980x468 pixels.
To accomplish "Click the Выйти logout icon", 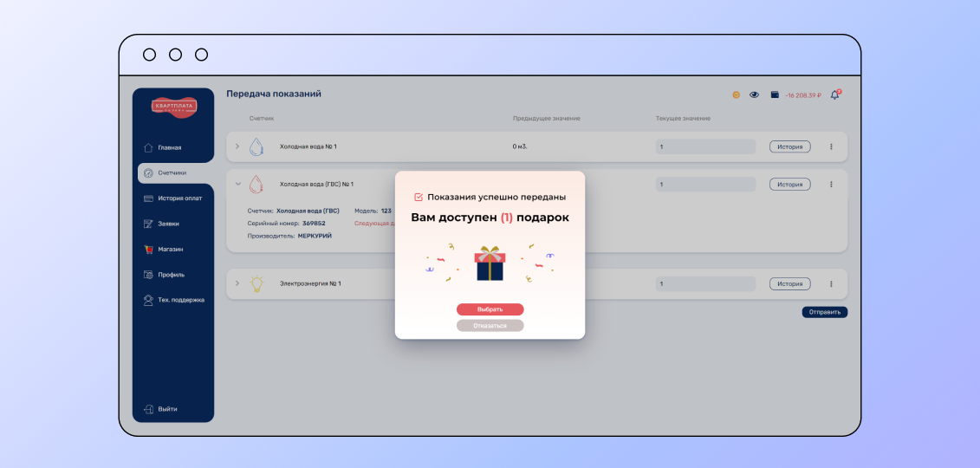I will 148,409.
